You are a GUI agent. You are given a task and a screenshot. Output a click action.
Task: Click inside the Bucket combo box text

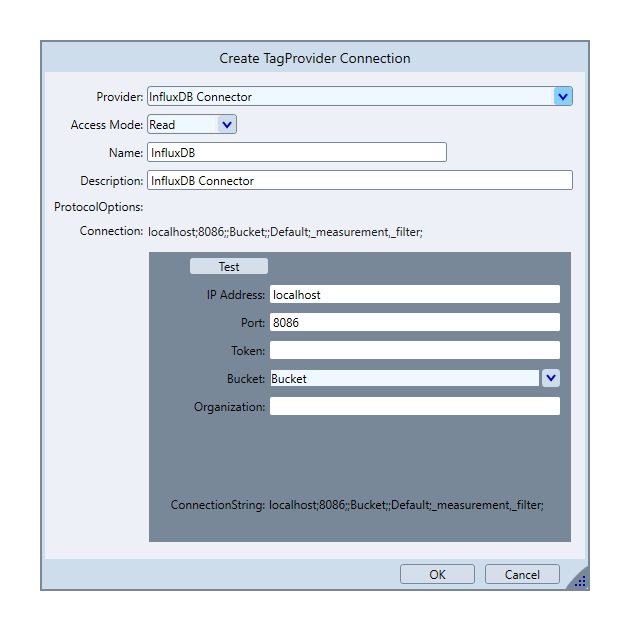click(404, 379)
